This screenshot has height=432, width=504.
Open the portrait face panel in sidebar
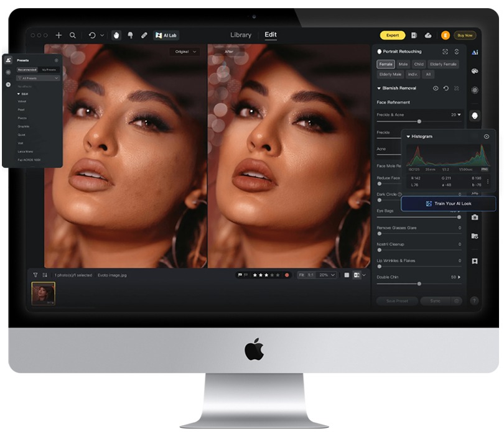click(475, 116)
